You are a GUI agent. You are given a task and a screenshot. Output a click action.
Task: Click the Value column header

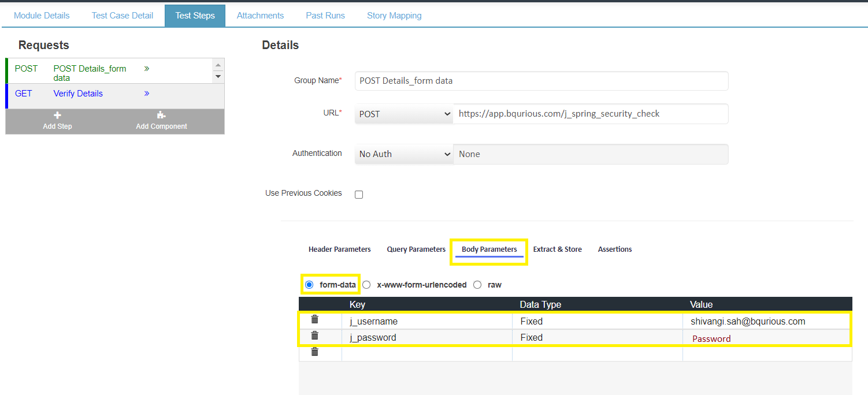[x=701, y=304]
